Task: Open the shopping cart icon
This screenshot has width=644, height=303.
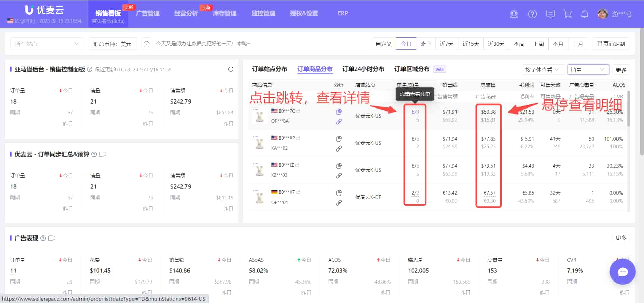Action: pyautogui.click(x=568, y=14)
